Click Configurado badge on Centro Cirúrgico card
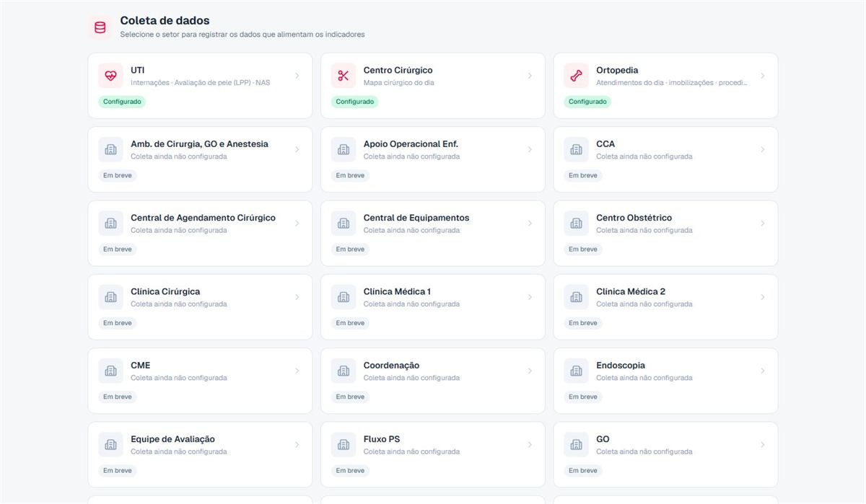 click(x=355, y=102)
